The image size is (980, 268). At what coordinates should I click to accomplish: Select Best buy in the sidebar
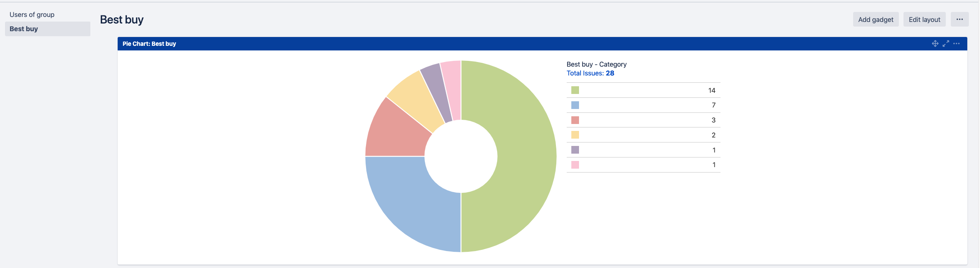24,29
